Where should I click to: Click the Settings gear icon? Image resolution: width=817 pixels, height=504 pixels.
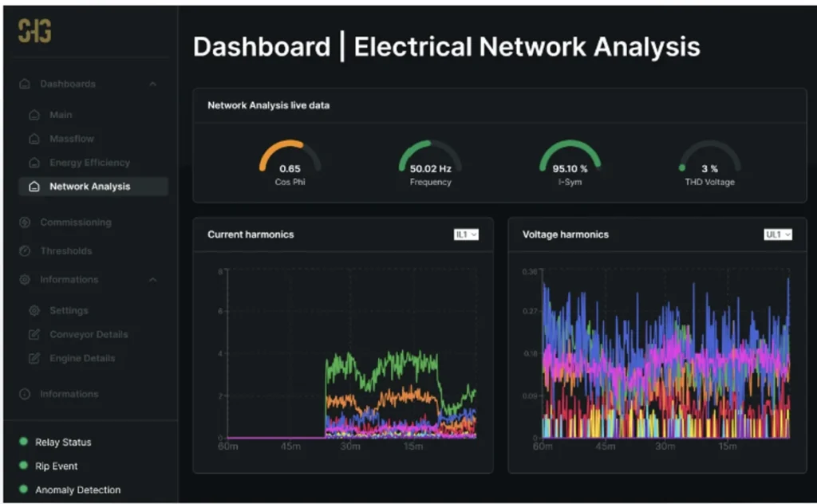34,310
